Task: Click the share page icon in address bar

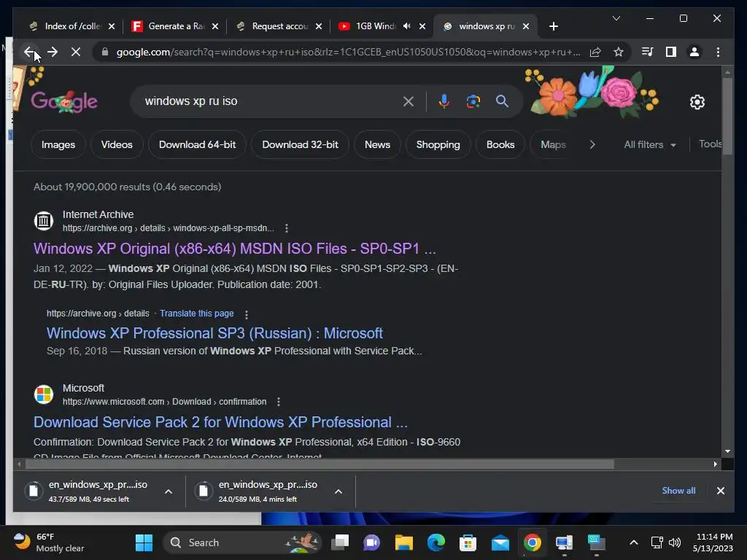Action: (595, 52)
